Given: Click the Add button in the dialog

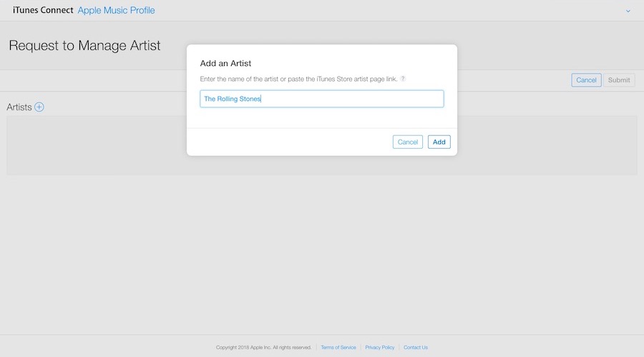Looking at the screenshot, I should (439, 142).
